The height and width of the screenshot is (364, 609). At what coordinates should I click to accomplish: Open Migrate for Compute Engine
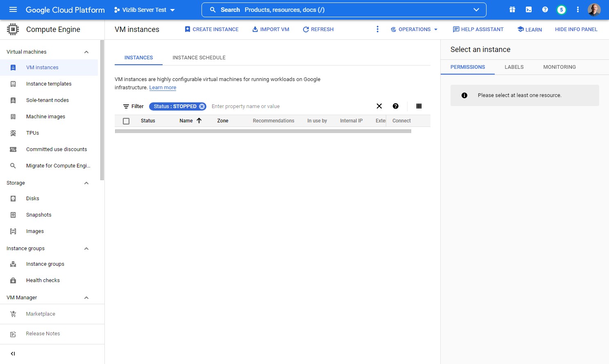point(49,166)
